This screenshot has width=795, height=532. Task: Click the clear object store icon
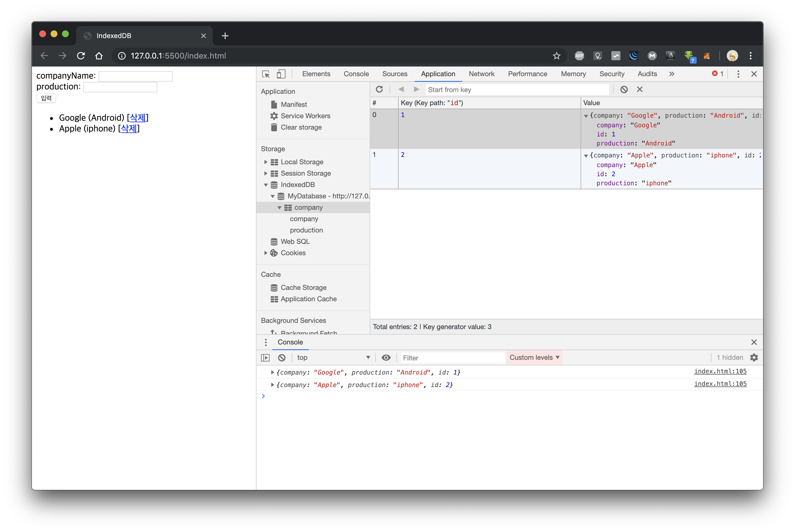[x=624, y=90]
